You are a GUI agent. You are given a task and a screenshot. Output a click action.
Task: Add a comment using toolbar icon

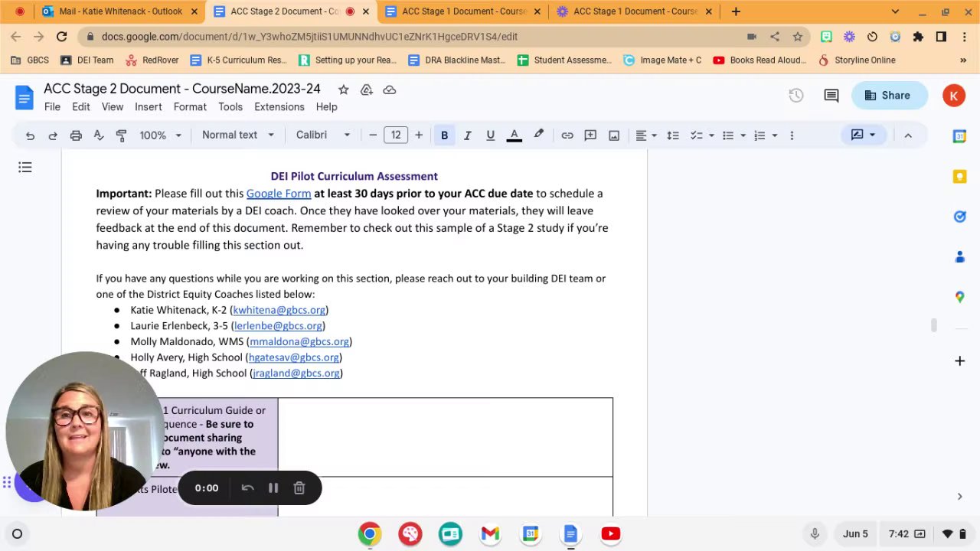[590, 135]
